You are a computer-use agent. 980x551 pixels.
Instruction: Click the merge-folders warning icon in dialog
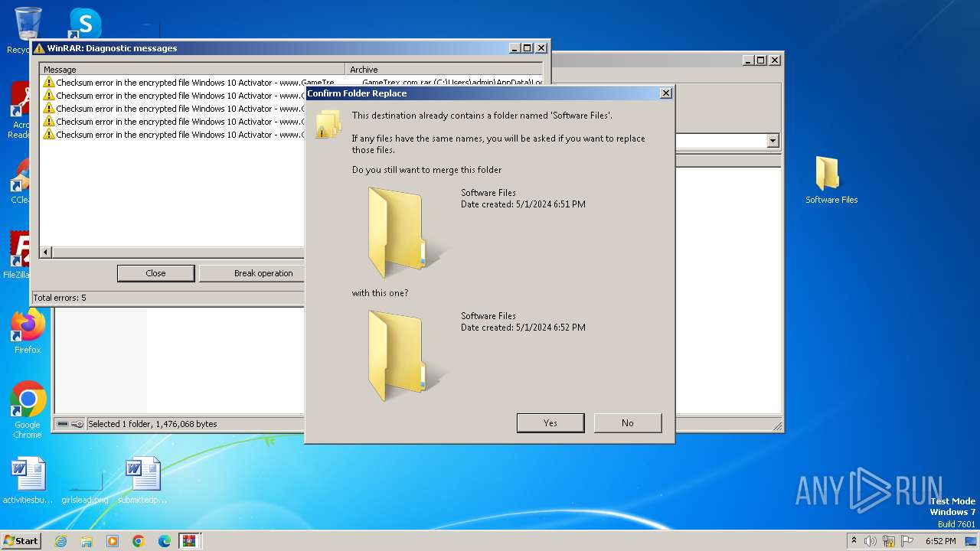point(328,124)
